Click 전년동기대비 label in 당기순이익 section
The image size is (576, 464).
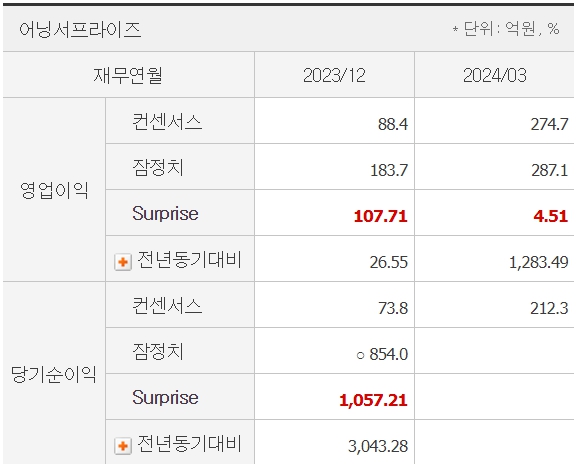click(190, 443)
